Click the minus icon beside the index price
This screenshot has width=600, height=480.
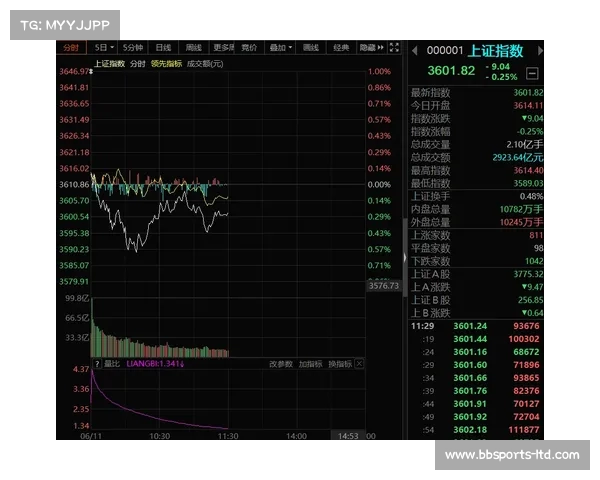pos(532,73)
